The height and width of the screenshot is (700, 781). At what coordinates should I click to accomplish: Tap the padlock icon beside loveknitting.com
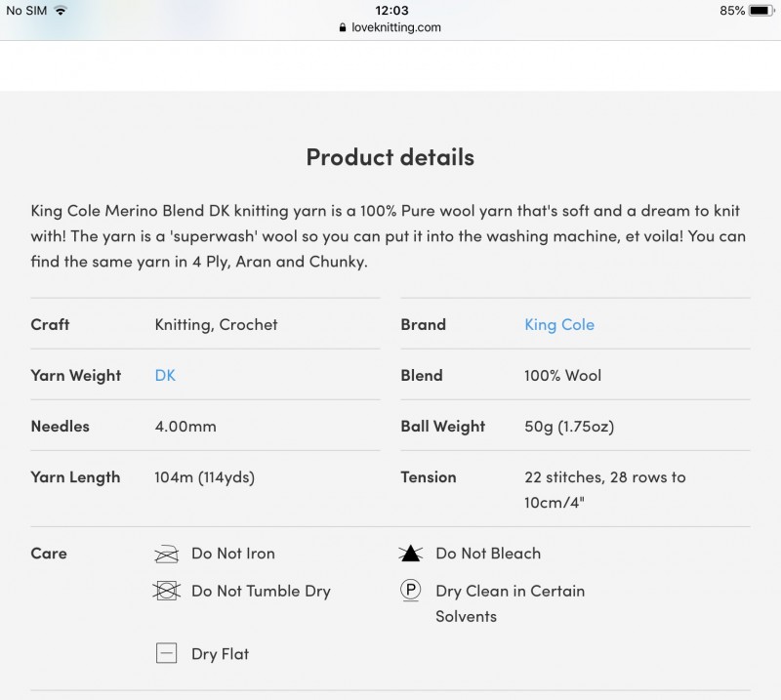(343, 27)
